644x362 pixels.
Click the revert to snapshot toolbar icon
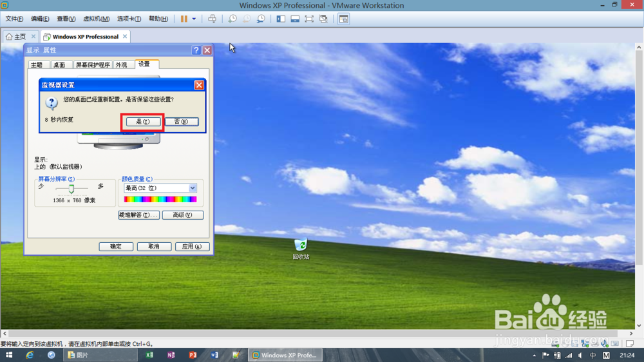[x=247, y=19]
